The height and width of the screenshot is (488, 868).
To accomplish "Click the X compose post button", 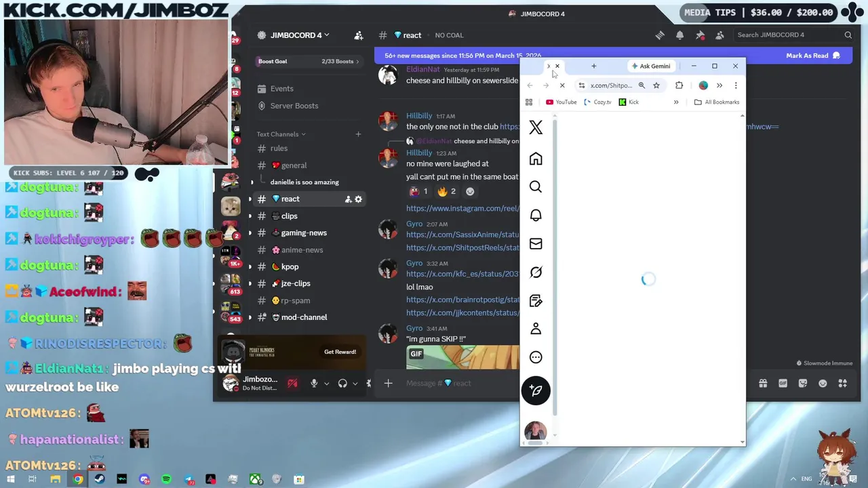I will click(536, 390).
